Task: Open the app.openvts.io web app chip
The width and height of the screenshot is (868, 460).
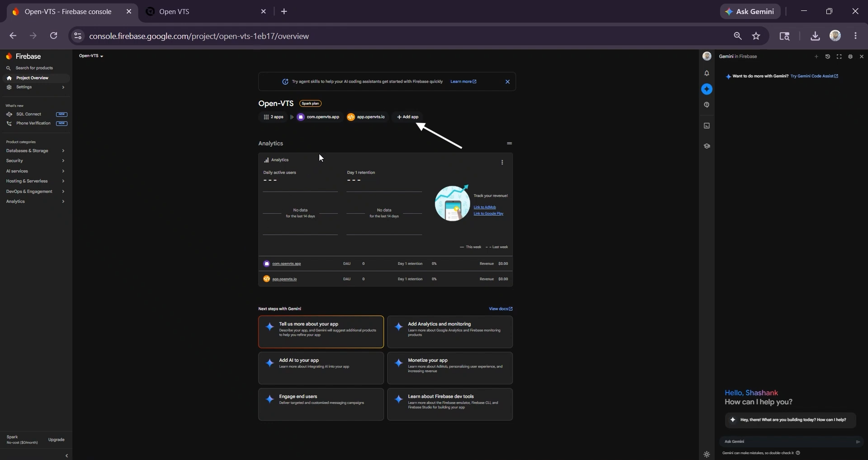Action: click(x=366, y=117)
